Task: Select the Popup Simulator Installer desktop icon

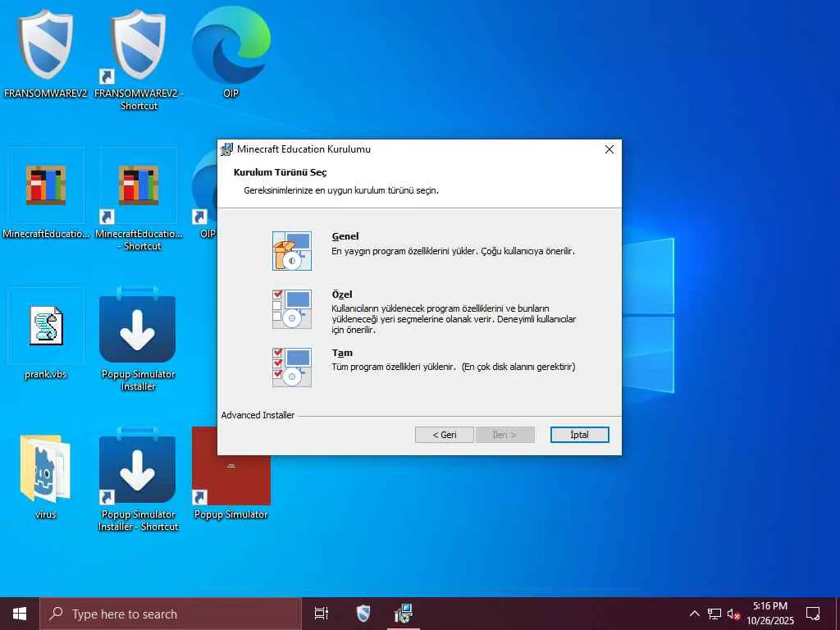Action: 138,339
